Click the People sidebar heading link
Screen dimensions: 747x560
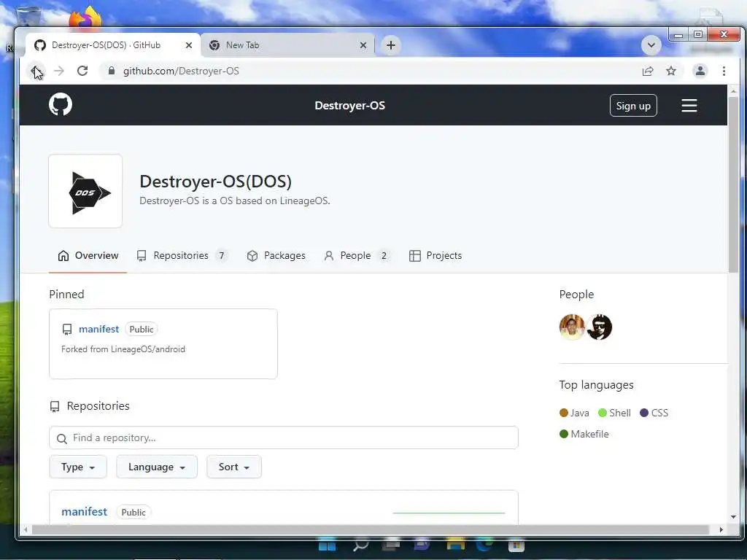point(576,295)
